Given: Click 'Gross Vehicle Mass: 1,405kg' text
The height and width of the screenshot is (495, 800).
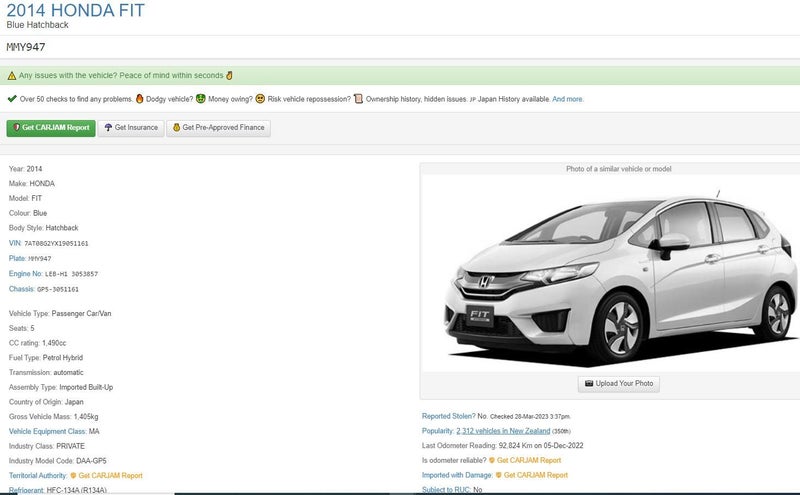Looking at the screenshot, I should click(54, 416).
